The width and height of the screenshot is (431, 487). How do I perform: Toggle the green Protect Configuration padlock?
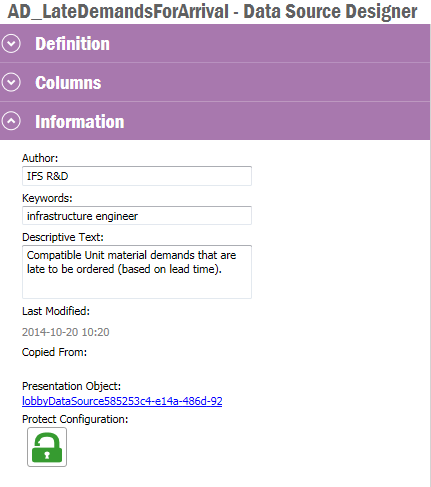pyautogui.click(x=47, y=447)
